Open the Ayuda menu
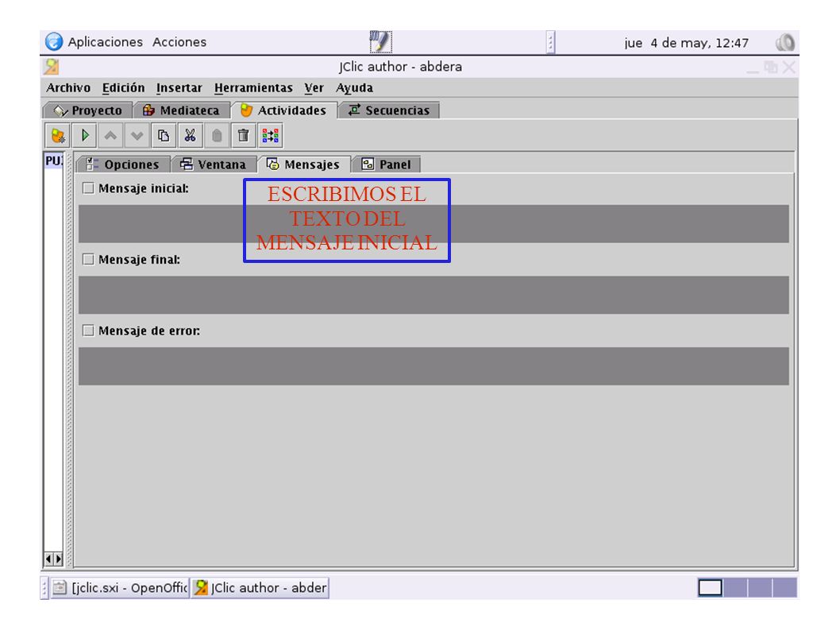 click(354, 88)
